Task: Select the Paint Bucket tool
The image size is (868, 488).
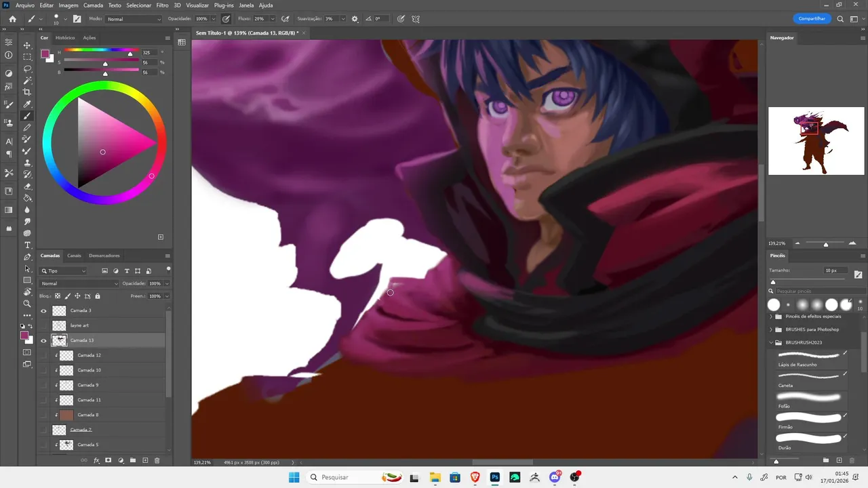Action: pyautogui.click(x=27, y=198)
